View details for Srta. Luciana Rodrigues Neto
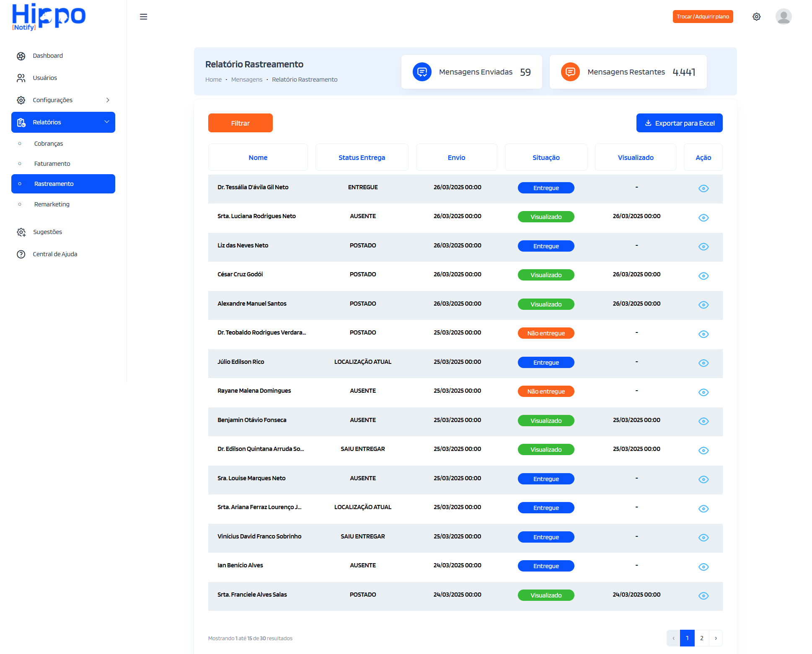Viewport: 812px width, 654px height. tap(703, 217)
